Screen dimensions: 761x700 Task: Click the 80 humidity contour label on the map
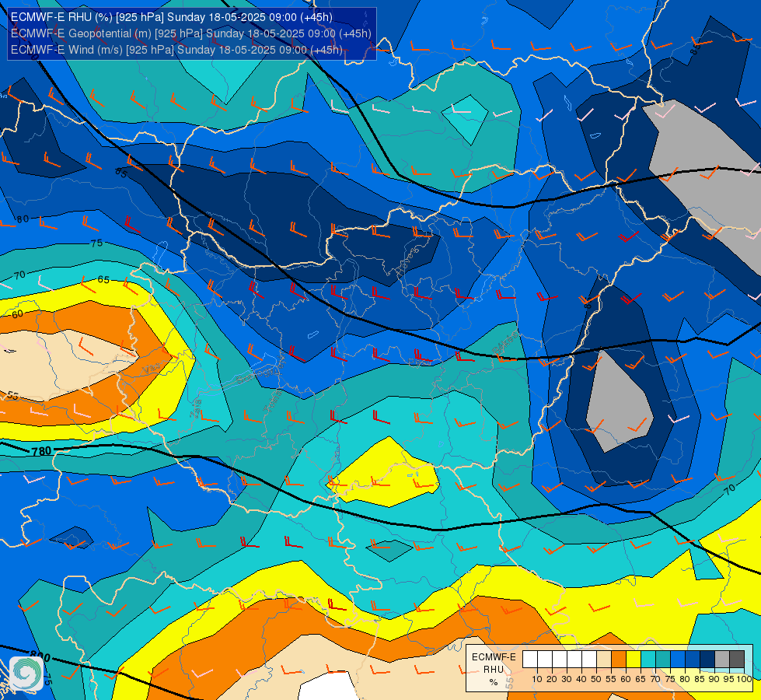[23, 219]
